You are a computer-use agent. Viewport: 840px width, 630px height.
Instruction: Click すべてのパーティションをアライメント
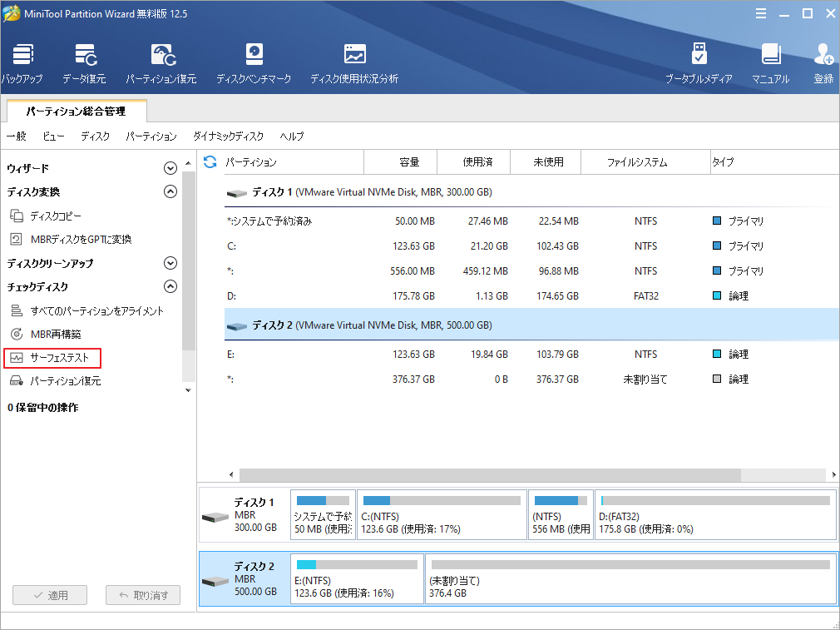coord(86,311)
